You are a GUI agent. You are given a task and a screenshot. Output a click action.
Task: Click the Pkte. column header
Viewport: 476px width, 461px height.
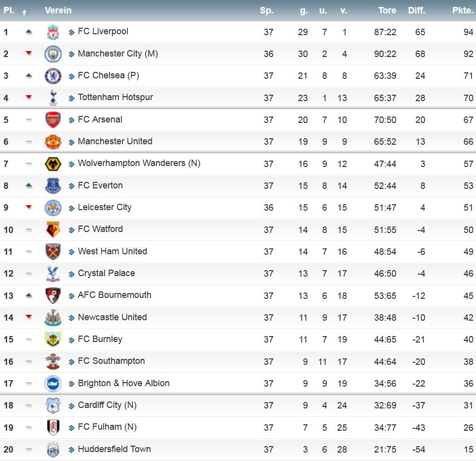pyautogui.click(x=463, y=10)
